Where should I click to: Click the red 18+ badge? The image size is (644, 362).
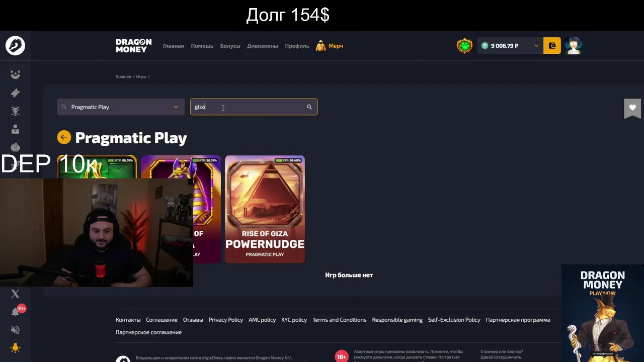(342, 356)
